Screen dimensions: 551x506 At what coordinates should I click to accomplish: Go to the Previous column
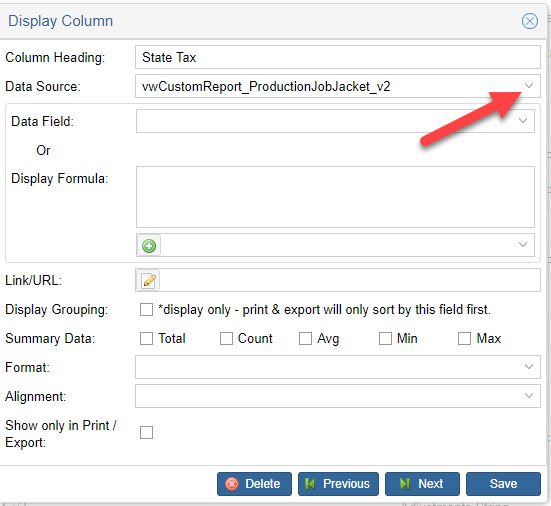[338, 484]
